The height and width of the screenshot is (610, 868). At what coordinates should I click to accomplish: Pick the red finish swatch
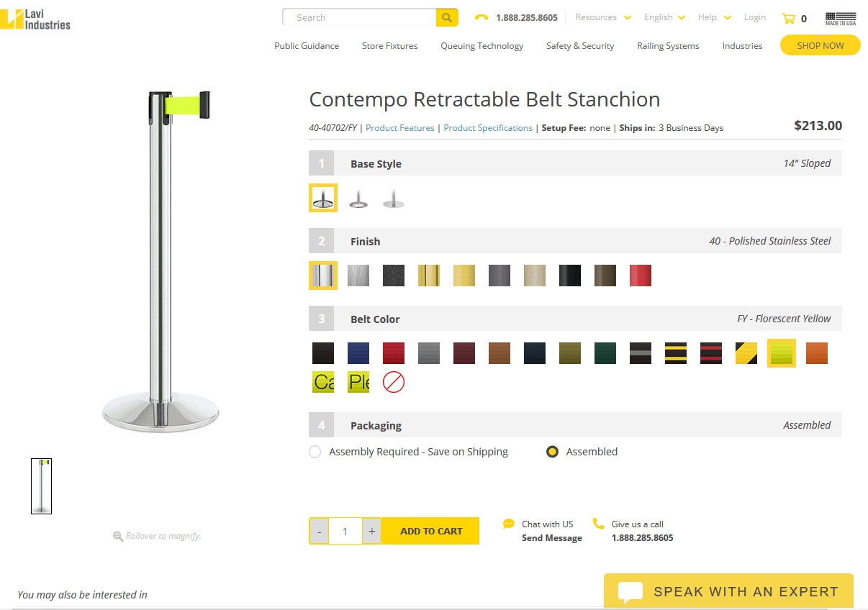click(x=641, y=276)
